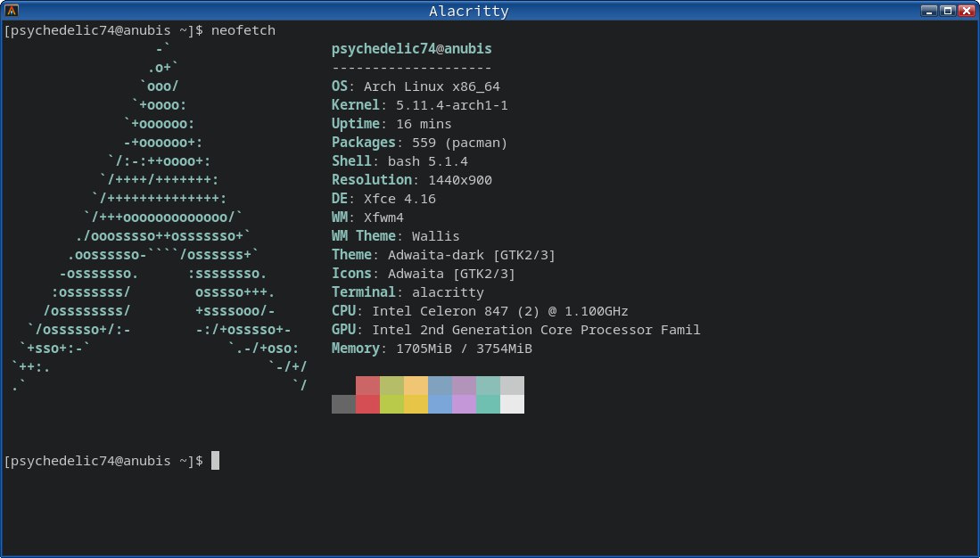The width and height of the screenshot is (980, 558).
Task: Minimize the Alacritty window
Action: (929, 10)
